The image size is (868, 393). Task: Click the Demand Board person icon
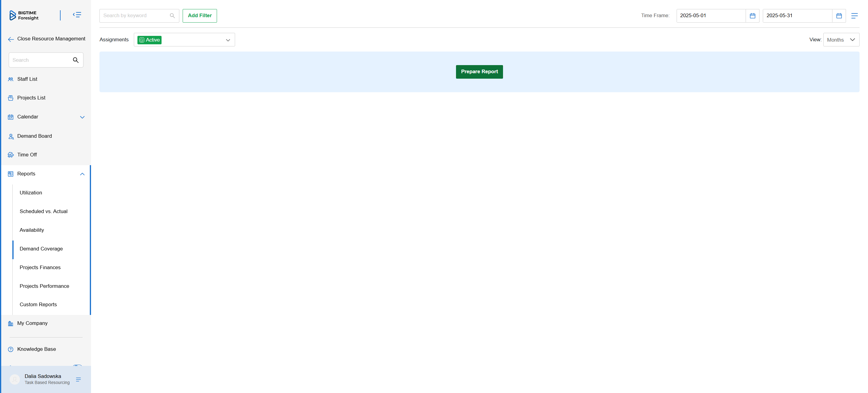(x=11, y=136)
